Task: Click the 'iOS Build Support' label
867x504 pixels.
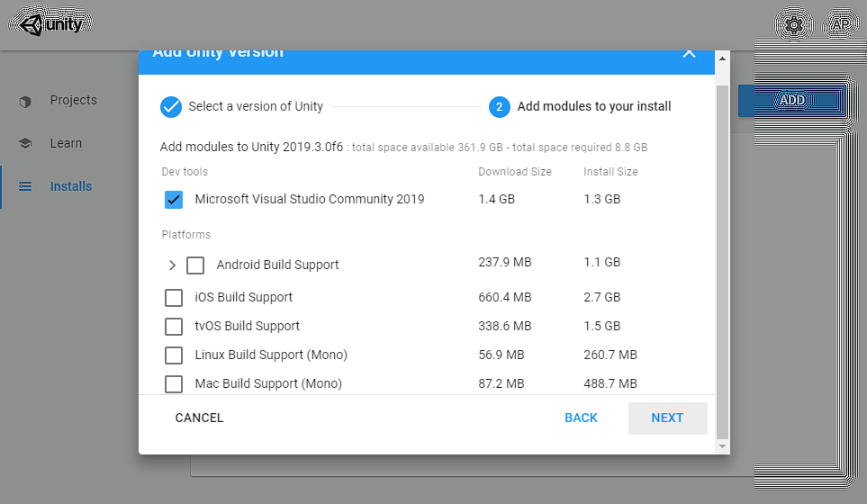Action: coord(243,298)
